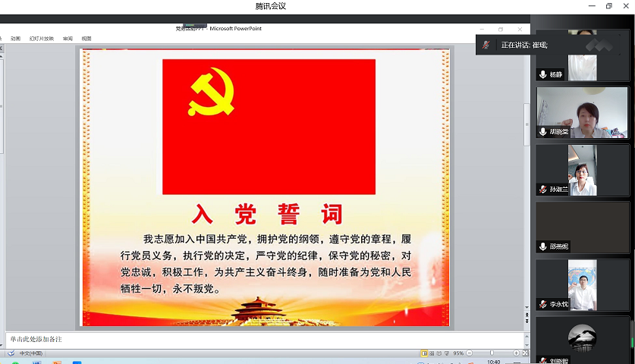Select 李永忱's video thumbnail
The width and height of the screenshot is (635, 364).
(x=583, y=284)
